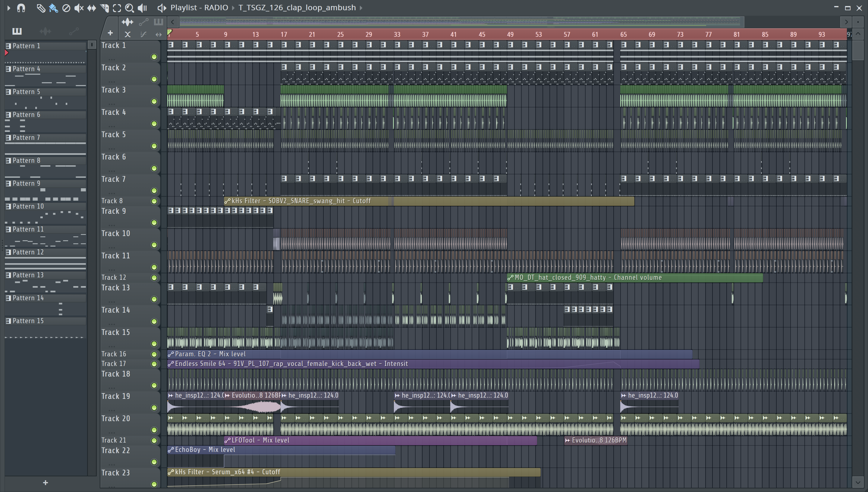
Task: Open the playlist options menu arrow
Action: pyautogui.click(x=8, y=8)
